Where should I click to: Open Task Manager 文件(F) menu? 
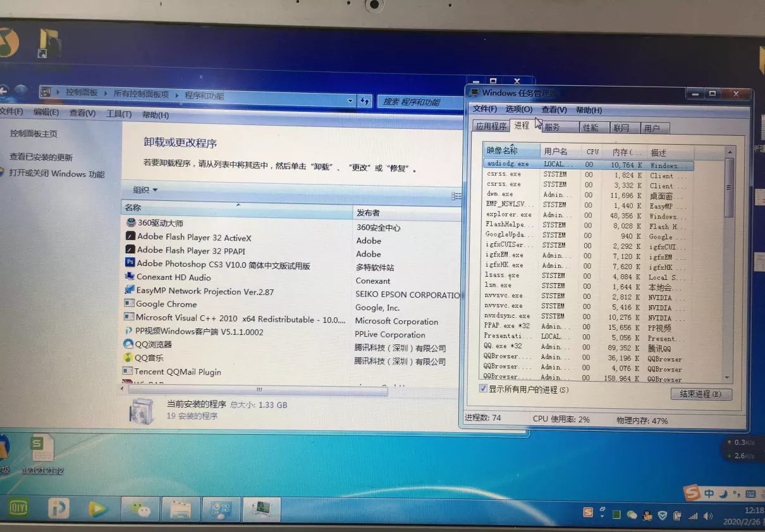(485, 109)
